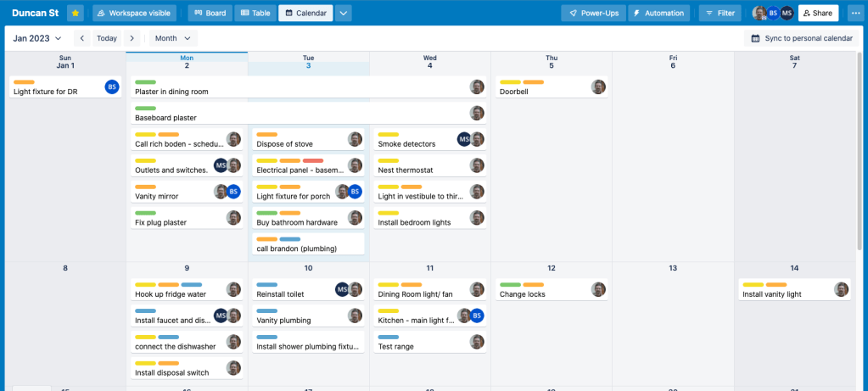This screenshot has width=868, height=391.
Task: Toggle Workspace visible setting
Action: (134, 13)
